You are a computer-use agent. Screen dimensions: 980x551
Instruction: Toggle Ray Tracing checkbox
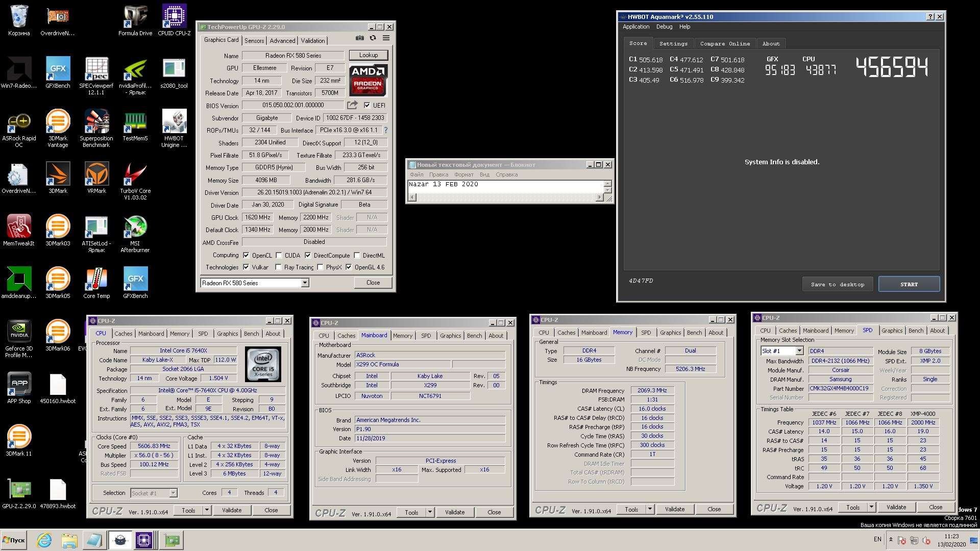(x=278, y=267)
